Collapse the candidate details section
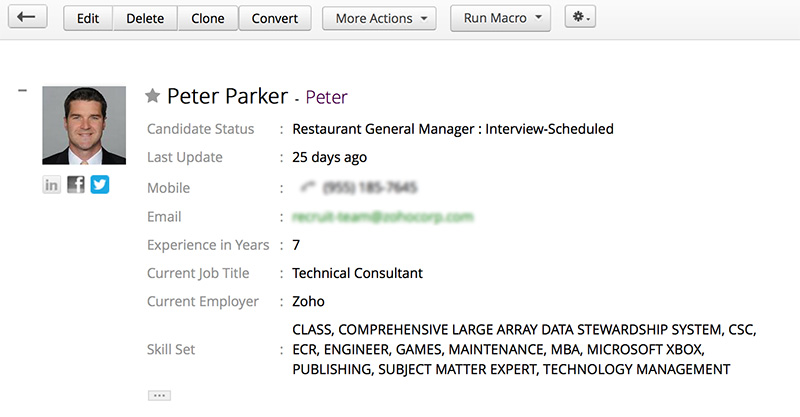Image resolution: width=800 pixels, height=417 pixels. point(23,92)
